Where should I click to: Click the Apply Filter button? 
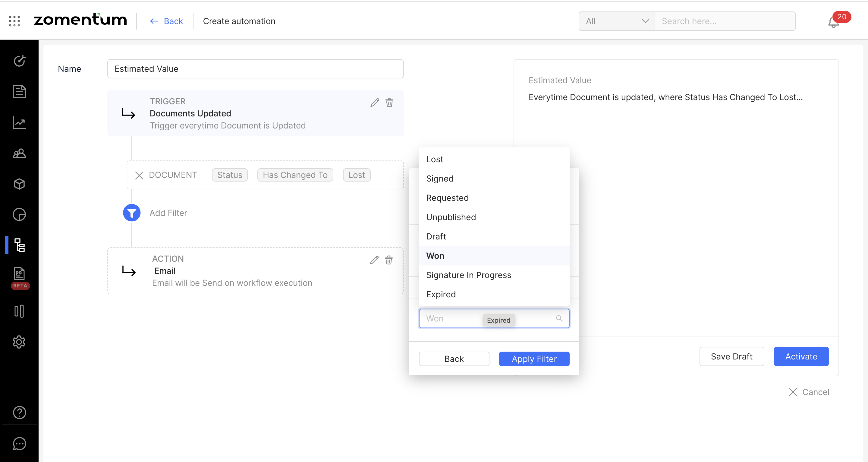(534, 359)
